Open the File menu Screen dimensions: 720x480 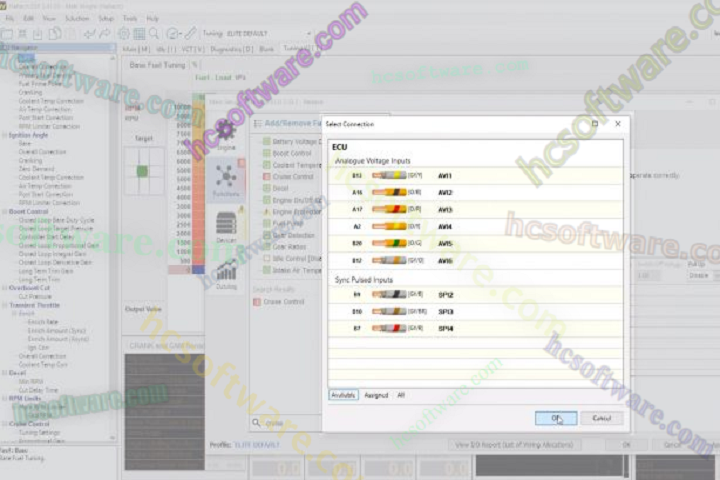pos(10,18)
